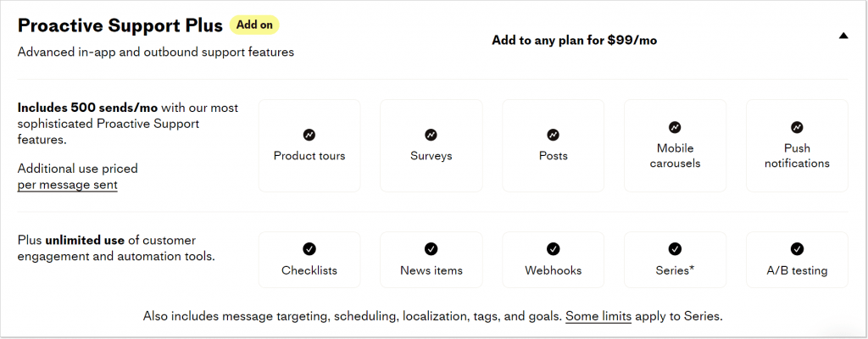Click the Checklists checkmark icon

point(309,248)
